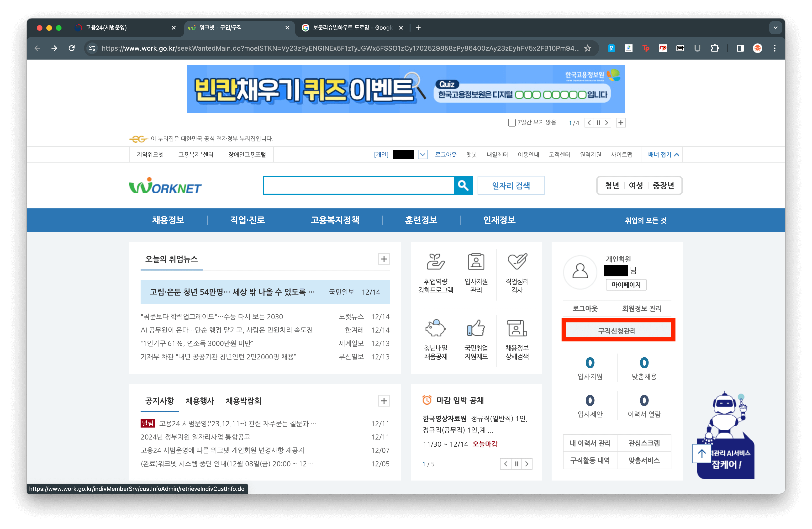812x529 pixels.
Task: Show next 마감 임박 공채 item
Action: [527, 464]
